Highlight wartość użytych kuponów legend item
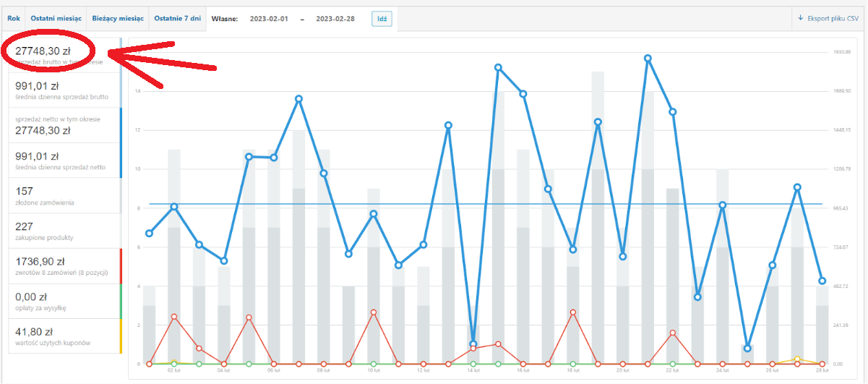Viewport: 868px width, 384px height. (65, 336)
